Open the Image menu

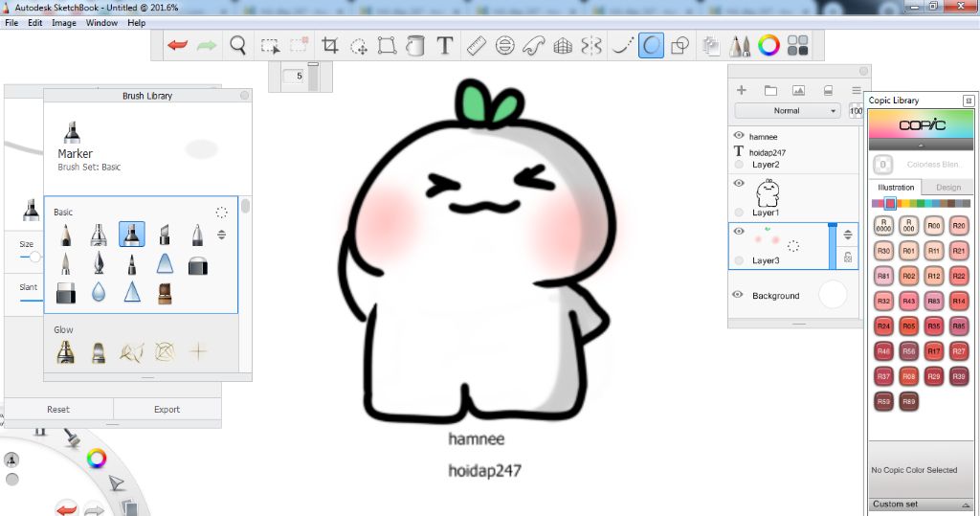(x=64, y=23)
